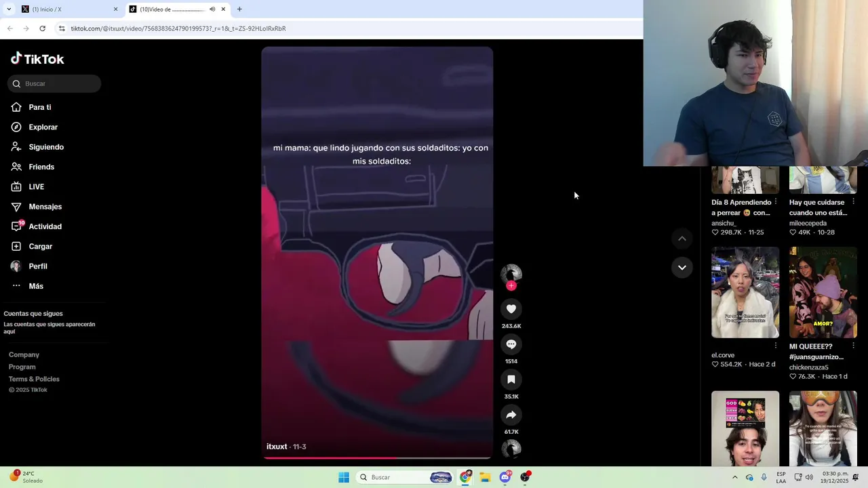This screenshot has width=868, height=488.
Task: Open options for Hay que cuidarse video
Action: (854, 202)
